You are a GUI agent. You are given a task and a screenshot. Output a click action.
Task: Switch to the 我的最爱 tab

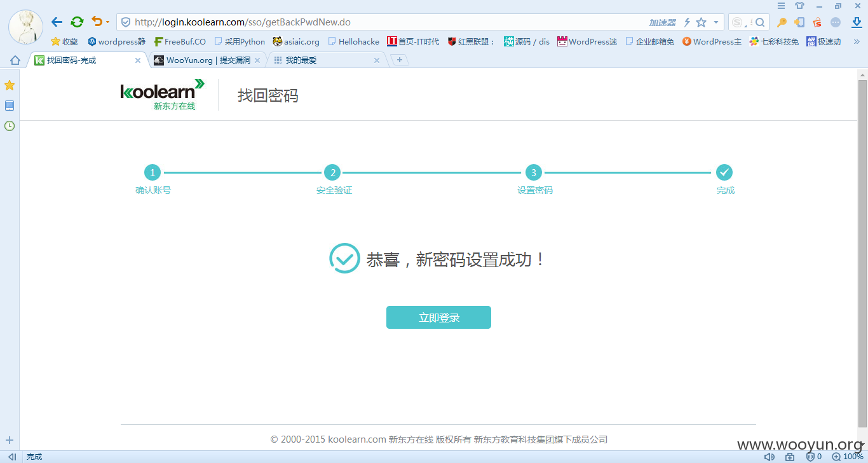tap(327, 60)
